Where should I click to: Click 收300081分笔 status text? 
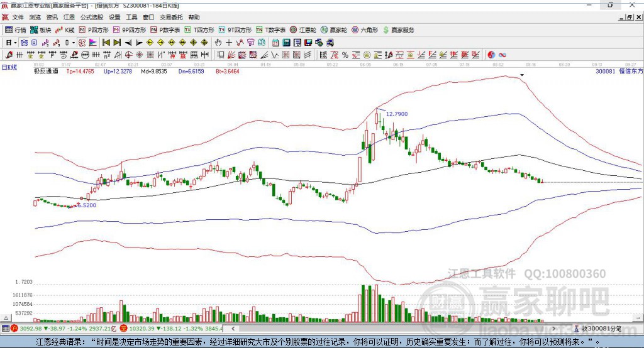[601, 329]
